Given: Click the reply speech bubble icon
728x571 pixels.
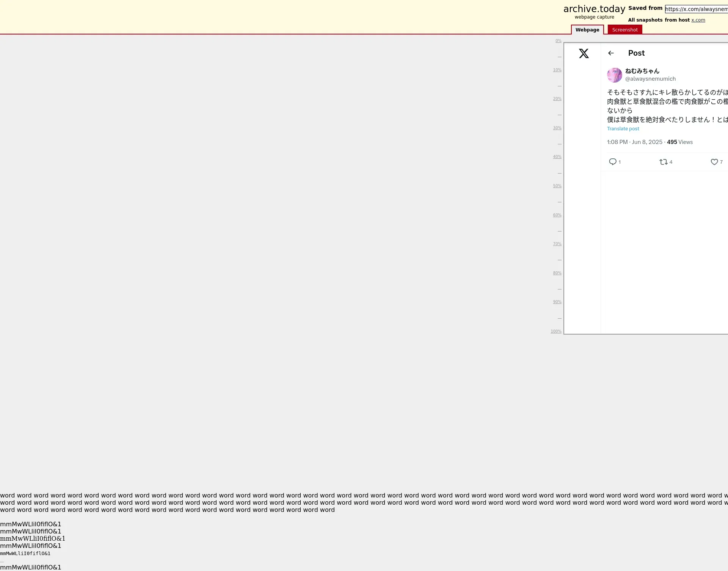Looking at the screenshot, I should pos(612,162).
